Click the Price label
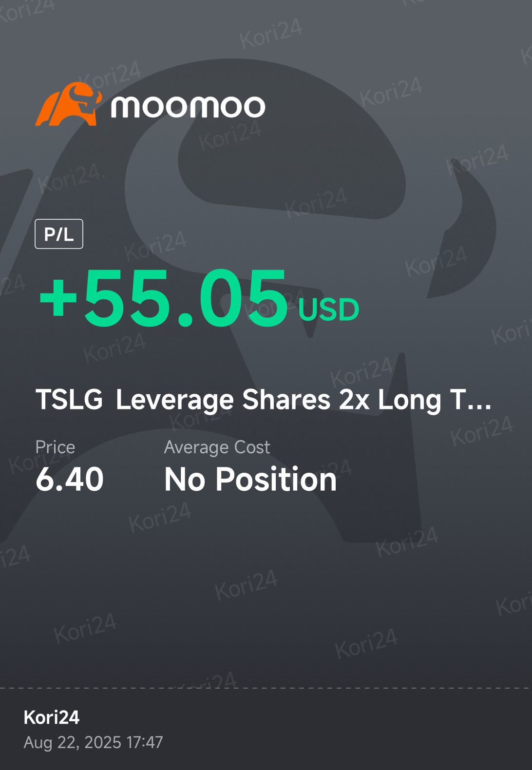 coord(55,447)
